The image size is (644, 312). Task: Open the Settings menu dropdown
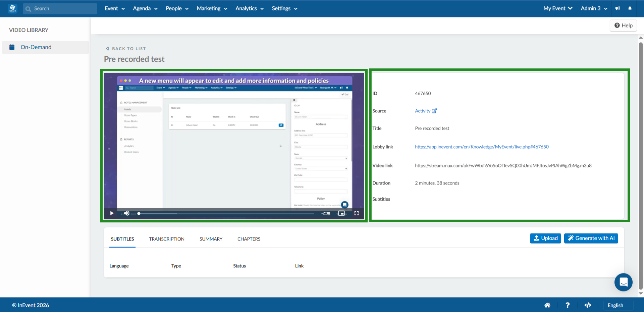[x=284, y=8]
